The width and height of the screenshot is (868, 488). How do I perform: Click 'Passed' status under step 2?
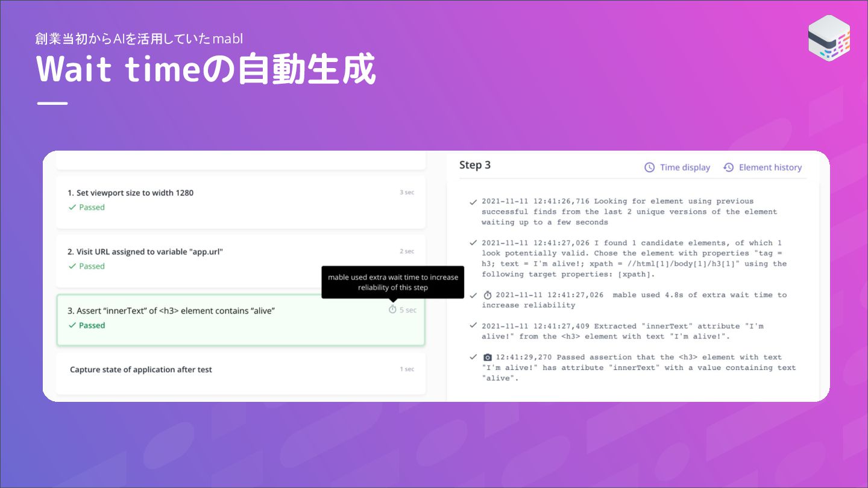click(x=92, y=266)
